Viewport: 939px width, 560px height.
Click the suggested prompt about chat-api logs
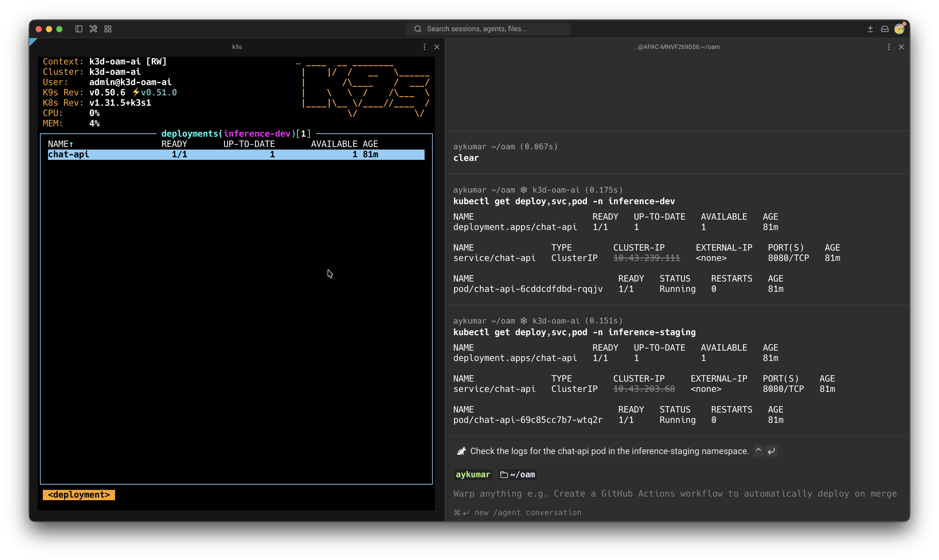click(609, 451)
